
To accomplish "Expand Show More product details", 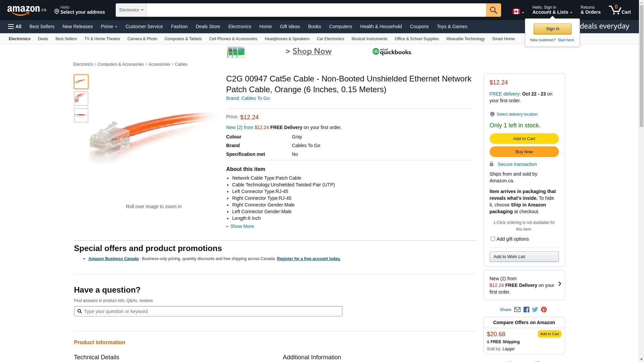I will (241, 226).
